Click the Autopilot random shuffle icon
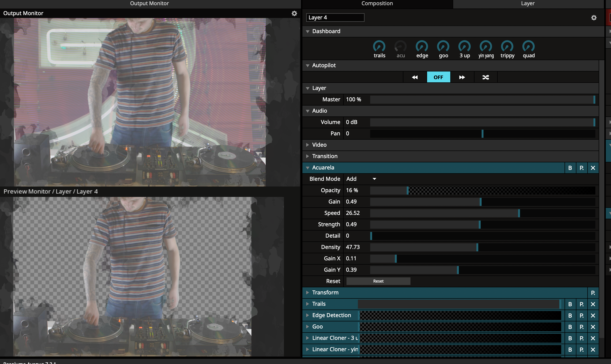 click(486, 77)
